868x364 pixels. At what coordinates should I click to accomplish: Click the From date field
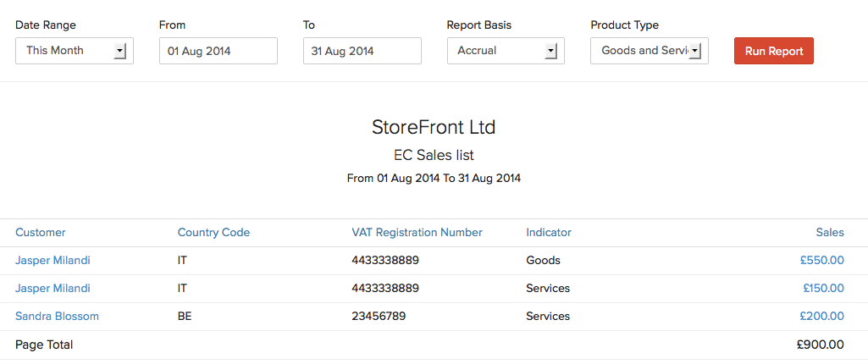click(x=218, y=51)
